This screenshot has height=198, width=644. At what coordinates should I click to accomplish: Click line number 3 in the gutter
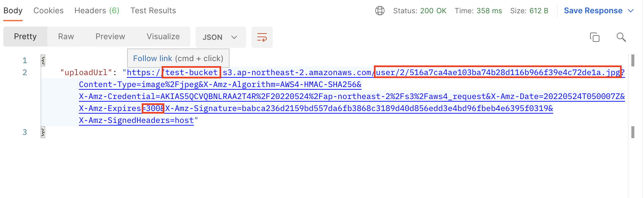pyautogui.click(x=25, y=132)
